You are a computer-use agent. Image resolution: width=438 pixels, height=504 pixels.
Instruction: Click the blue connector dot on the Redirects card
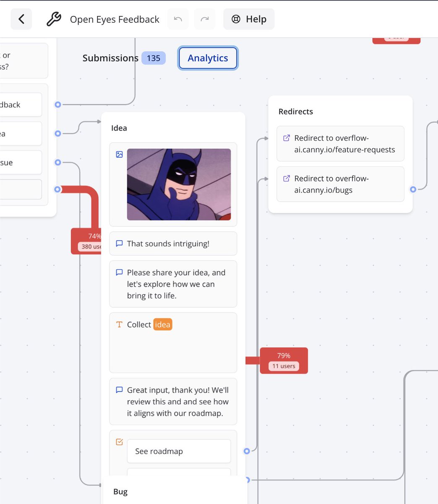[413, 189]
